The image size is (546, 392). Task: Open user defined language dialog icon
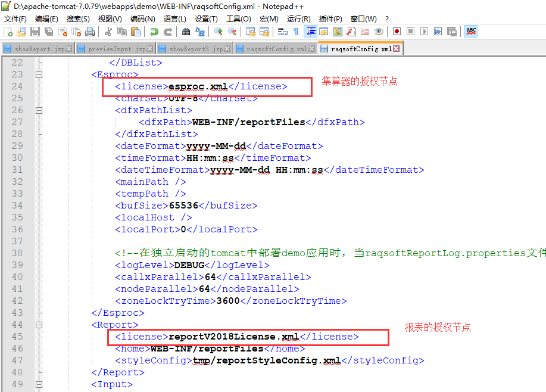pyautogui.click(x=324, y=32)
